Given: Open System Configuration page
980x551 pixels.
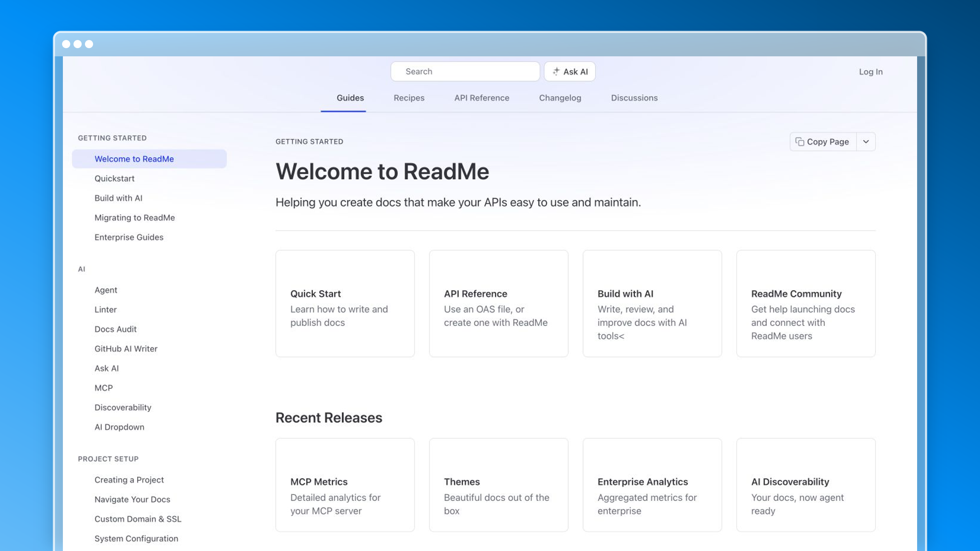Looking at the screenshot, I should pyautogui.click(x=136, y=539).
